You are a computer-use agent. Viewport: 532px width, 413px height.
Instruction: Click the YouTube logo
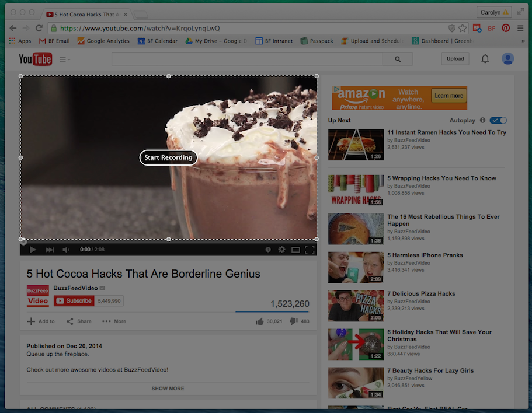click(x=35, y=59)
